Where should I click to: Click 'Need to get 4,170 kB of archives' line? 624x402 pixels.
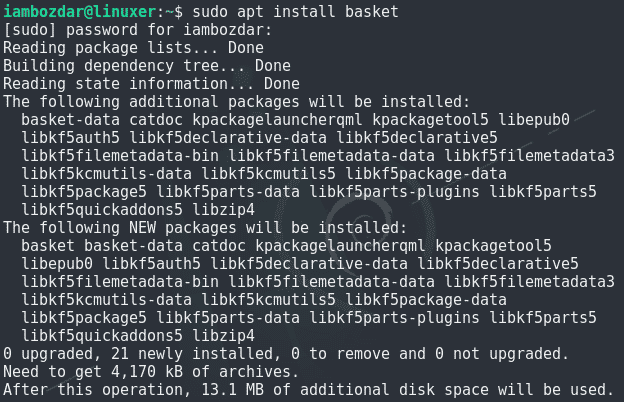(x=151, y=372)
